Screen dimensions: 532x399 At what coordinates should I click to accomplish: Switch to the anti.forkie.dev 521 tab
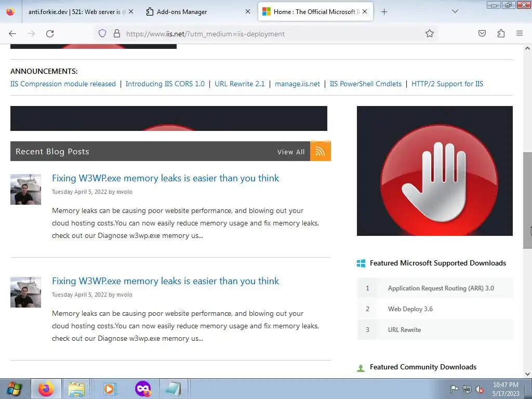77,12
